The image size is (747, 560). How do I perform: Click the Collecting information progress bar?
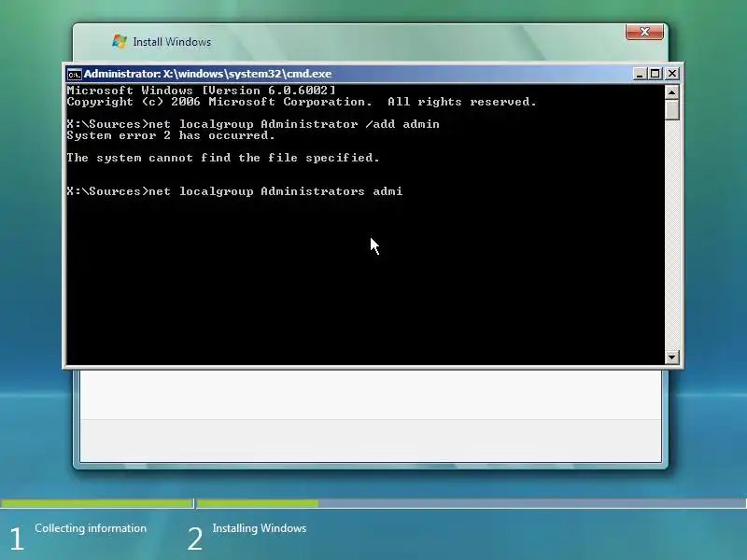[x=97, y=503]
